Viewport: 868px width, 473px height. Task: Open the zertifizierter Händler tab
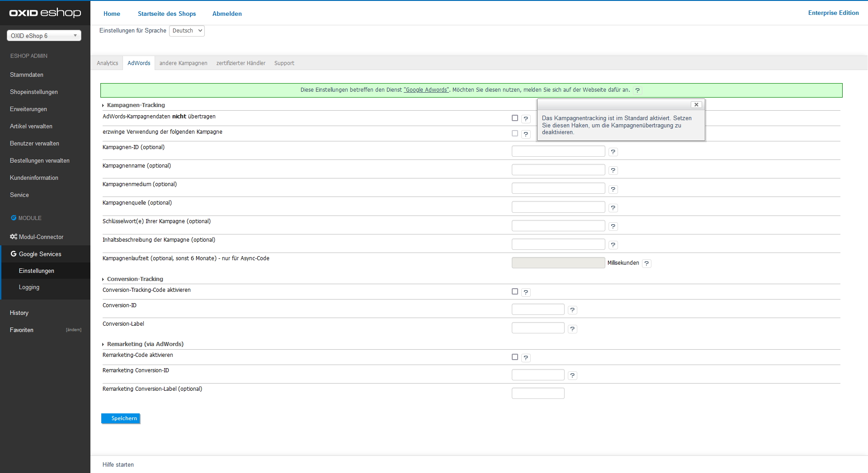click(241, 63)
